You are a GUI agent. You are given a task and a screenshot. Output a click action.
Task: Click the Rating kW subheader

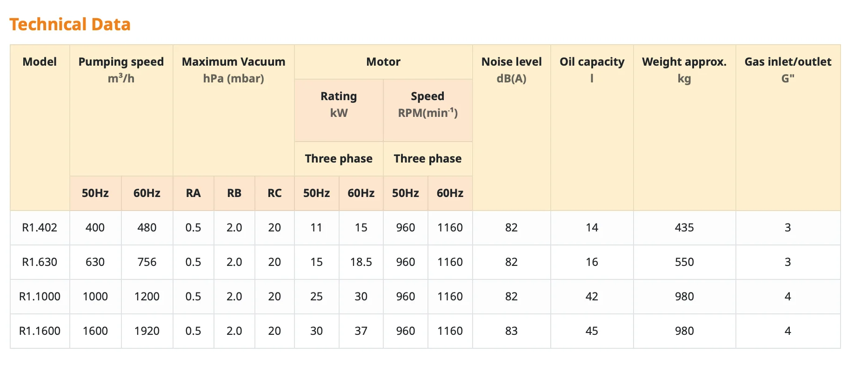coord(339,104)
